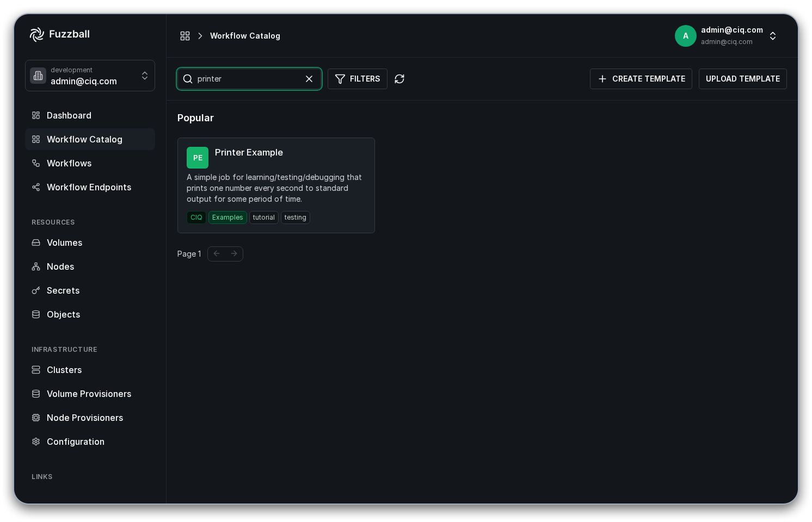Focus the printer search field
The height and width of the screenshot is (522, 812).
pos(249,79)
